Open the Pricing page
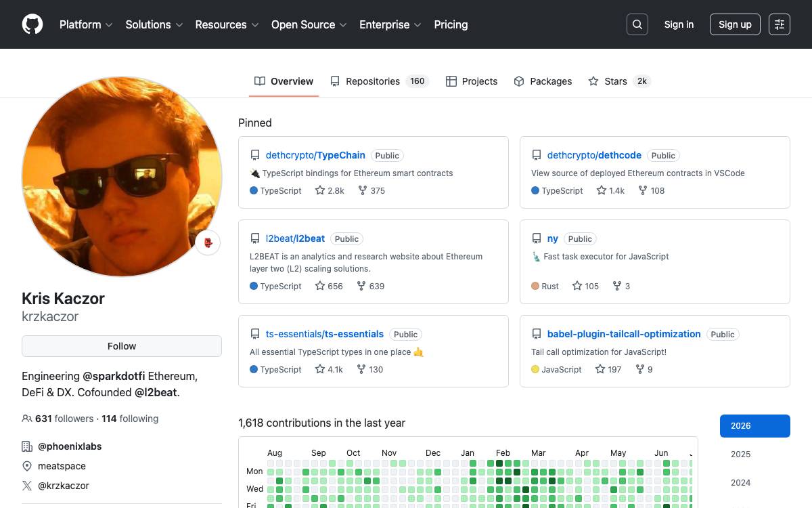The width and height of the screenshot is (812, 508). 451,24
